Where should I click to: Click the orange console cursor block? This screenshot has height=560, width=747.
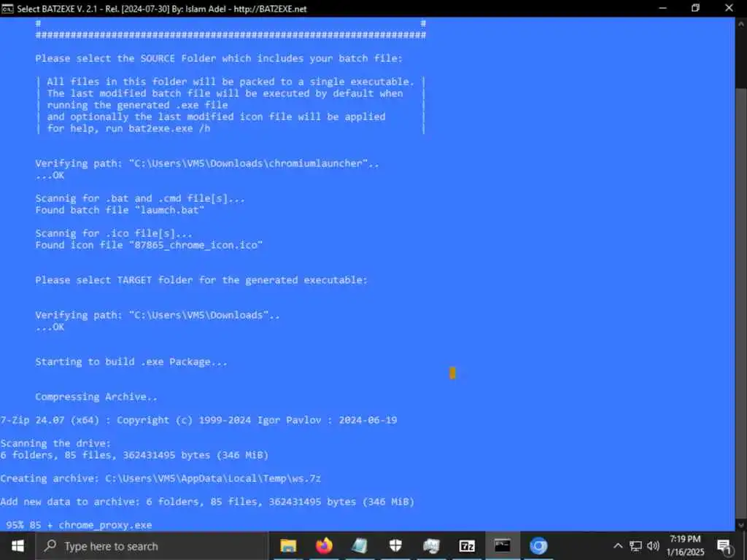click(452, 373)
